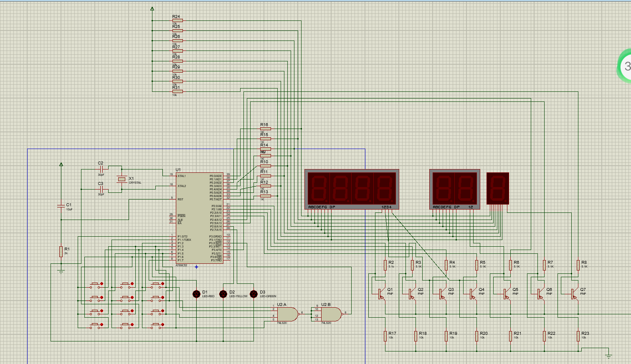
Task: Select 1K resistor R13
Action: [266, 196]
